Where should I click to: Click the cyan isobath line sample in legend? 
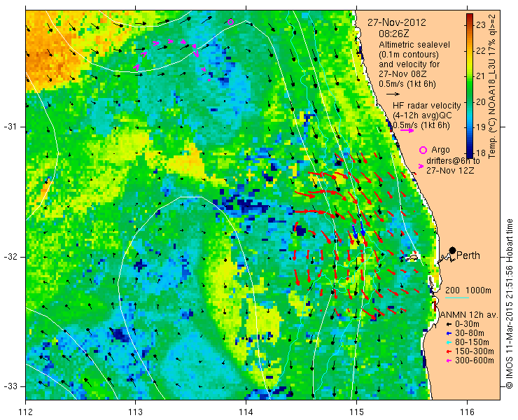click(x=457, y=298)
